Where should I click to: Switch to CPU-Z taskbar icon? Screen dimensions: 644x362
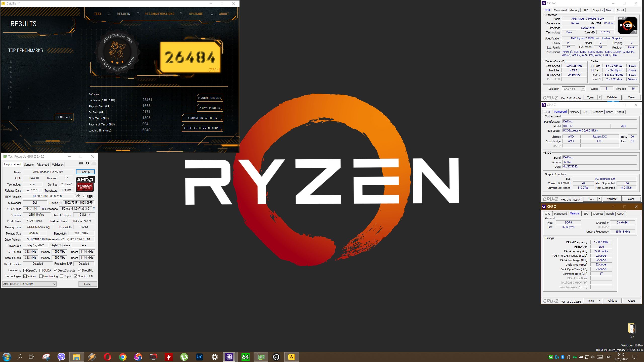tap(229, 357)
